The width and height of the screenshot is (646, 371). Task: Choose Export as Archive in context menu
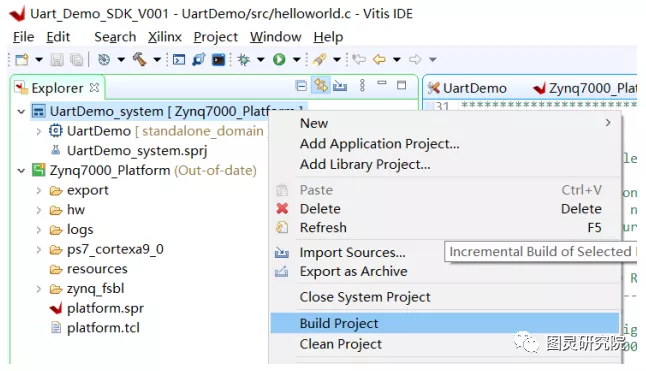click(x=445, y=272)
